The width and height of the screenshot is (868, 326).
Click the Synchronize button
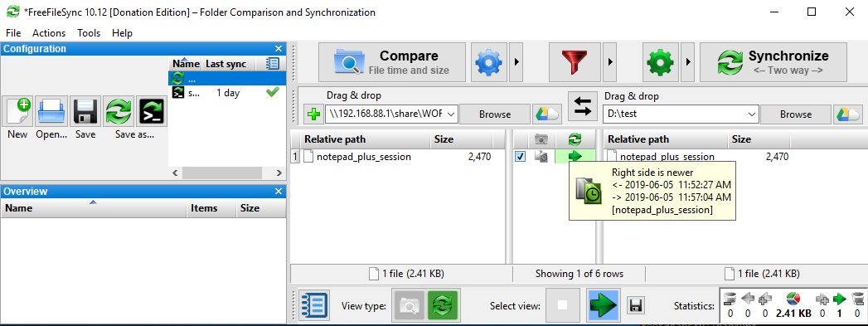773,62
